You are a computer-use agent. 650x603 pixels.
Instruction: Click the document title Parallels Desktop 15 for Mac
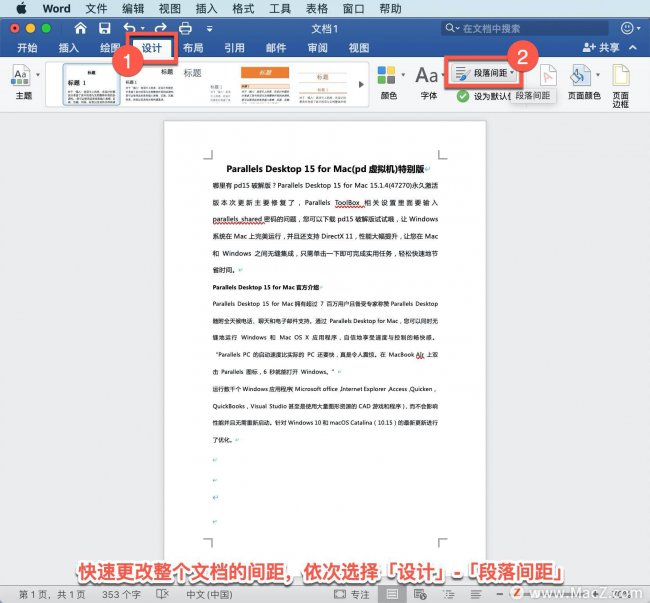point(325,169)
